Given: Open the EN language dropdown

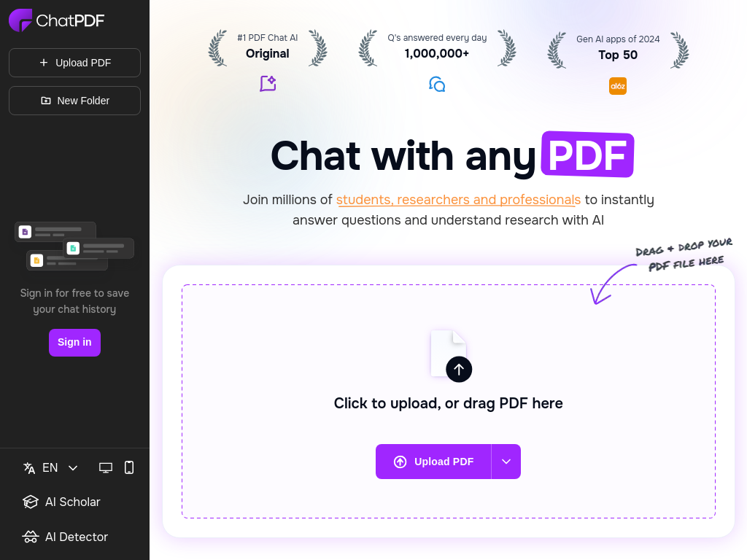Looking at the screenshot, I should pyautogui.click(x=50, y=467).
